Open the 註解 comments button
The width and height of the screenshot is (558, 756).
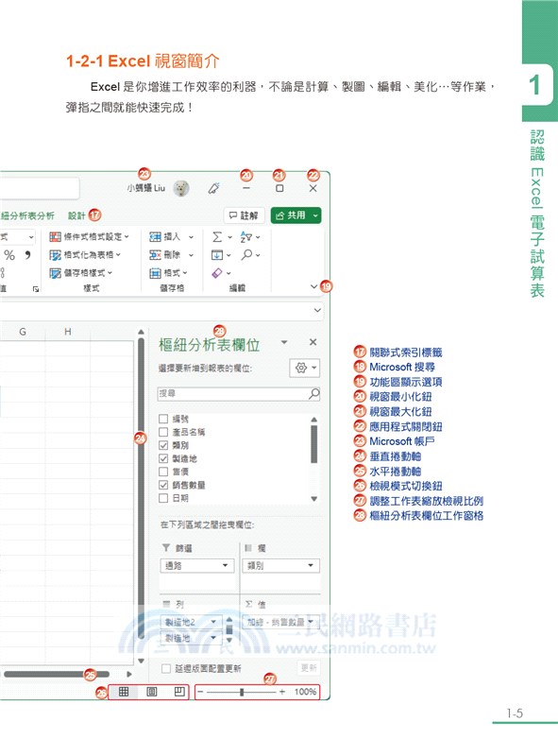point(244,215)
